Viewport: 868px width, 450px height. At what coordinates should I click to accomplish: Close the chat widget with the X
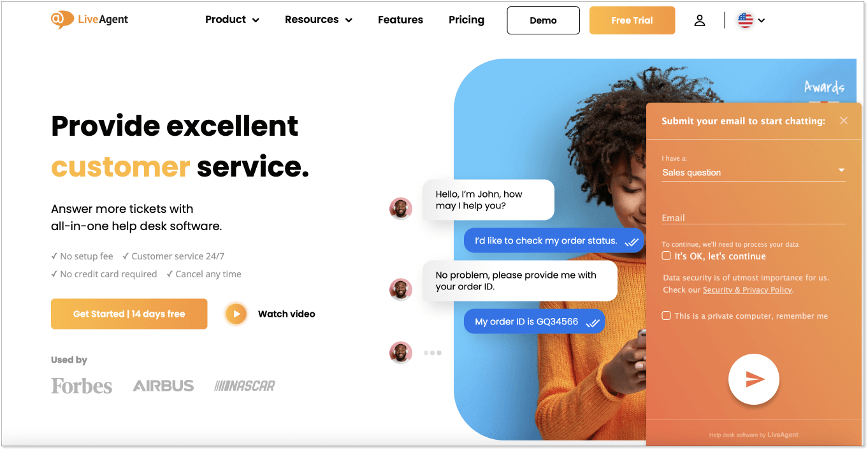844,120
